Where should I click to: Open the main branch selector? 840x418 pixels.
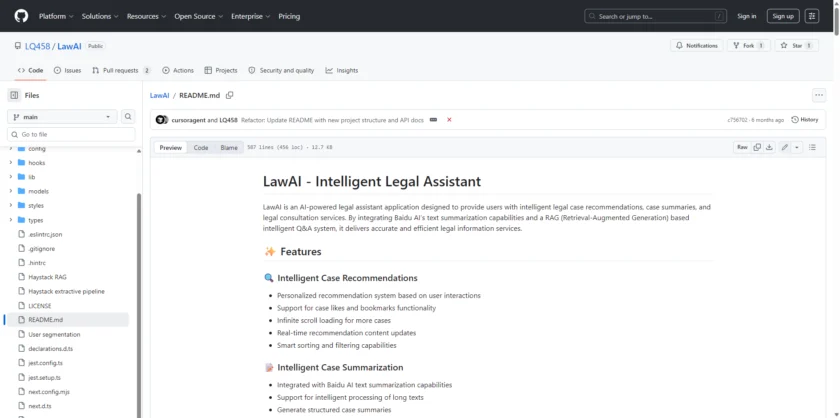(x=62, y=117)
